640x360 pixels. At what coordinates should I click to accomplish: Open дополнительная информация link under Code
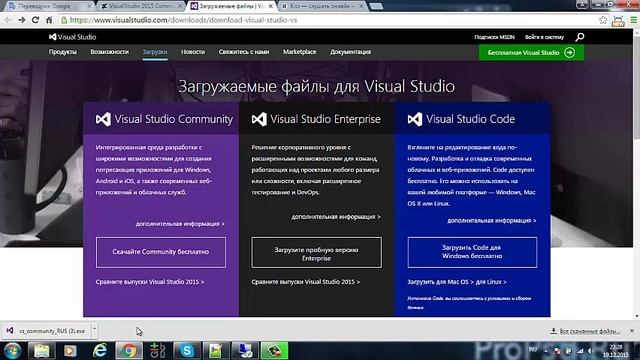click(492, 220)
